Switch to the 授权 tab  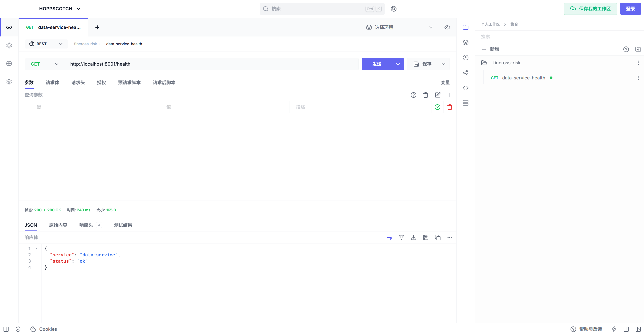pyautogui.click(x=101, y=83)
